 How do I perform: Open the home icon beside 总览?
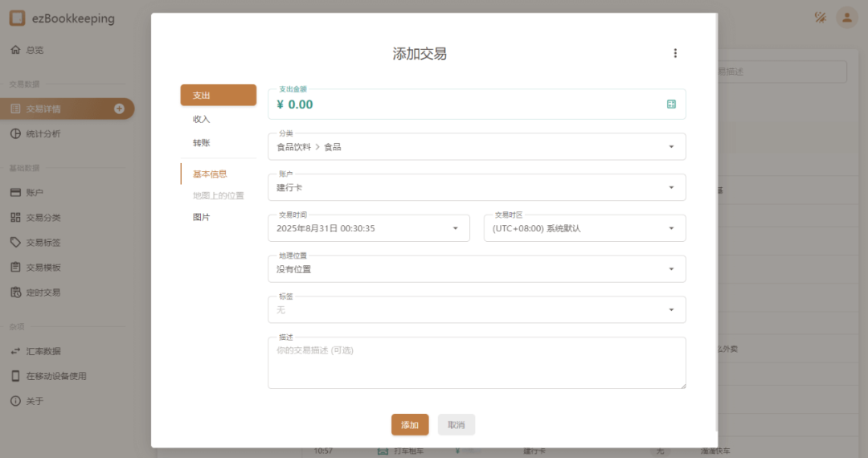15,50
